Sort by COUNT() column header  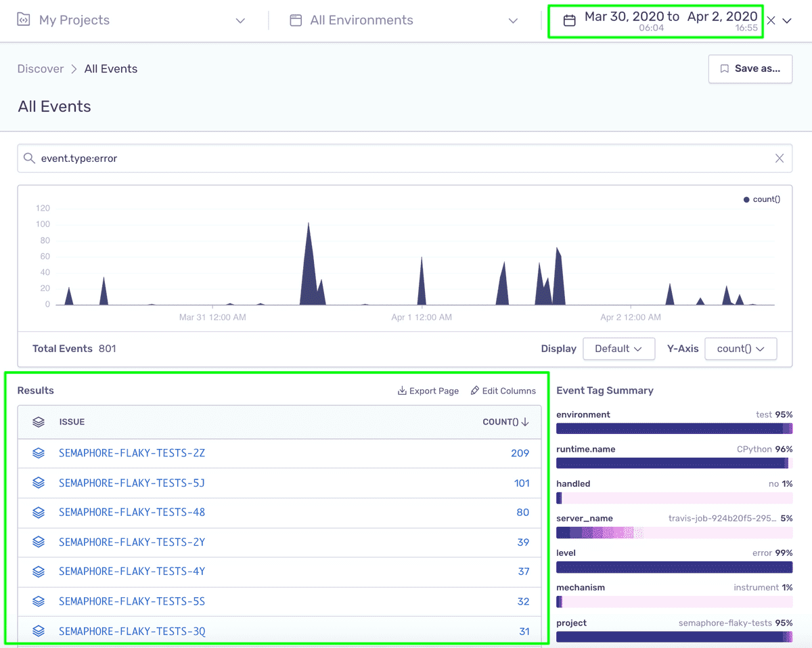[505, 422]
